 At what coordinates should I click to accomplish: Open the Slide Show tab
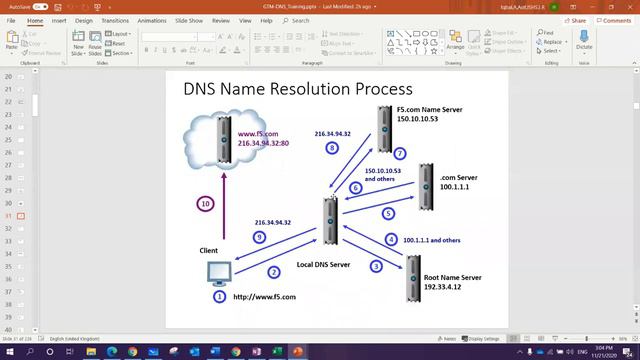tap(189, 20)
